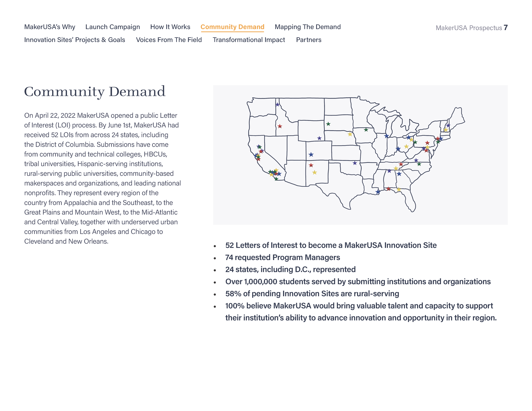Click the purple star in Wyoming

319,138
